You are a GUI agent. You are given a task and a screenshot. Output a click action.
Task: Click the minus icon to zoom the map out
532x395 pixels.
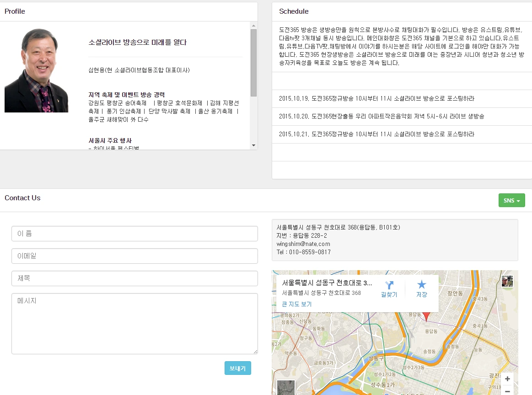click(507, 391)
